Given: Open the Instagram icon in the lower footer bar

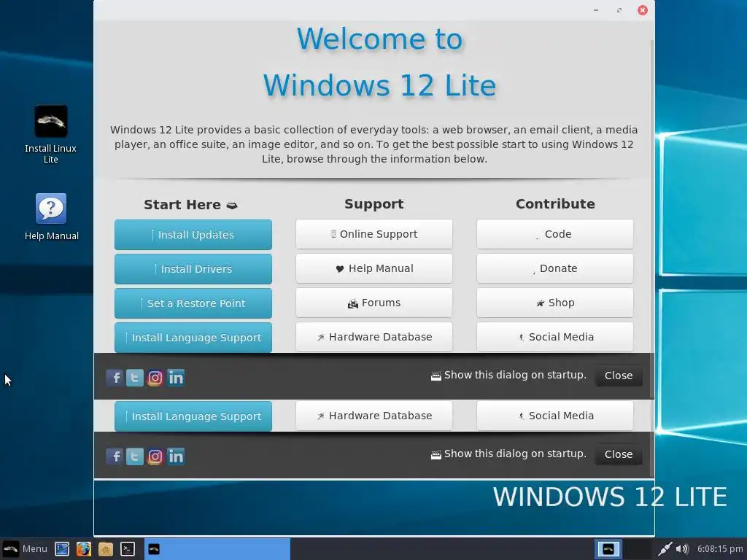Looking at the screenshot, I should pos(155,456).
